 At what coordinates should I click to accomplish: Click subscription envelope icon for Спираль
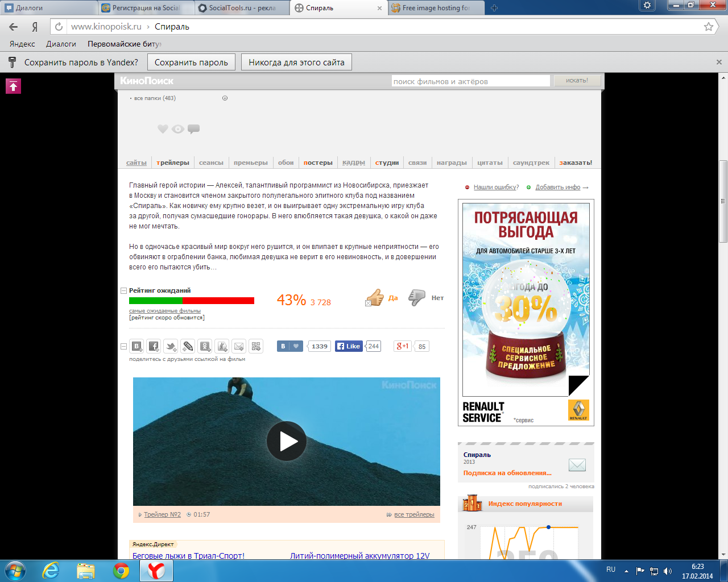point(577,465)
